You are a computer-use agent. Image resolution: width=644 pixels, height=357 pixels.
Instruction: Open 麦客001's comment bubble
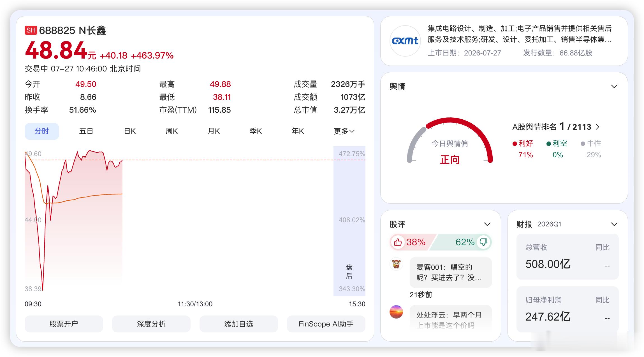(451, 272)
